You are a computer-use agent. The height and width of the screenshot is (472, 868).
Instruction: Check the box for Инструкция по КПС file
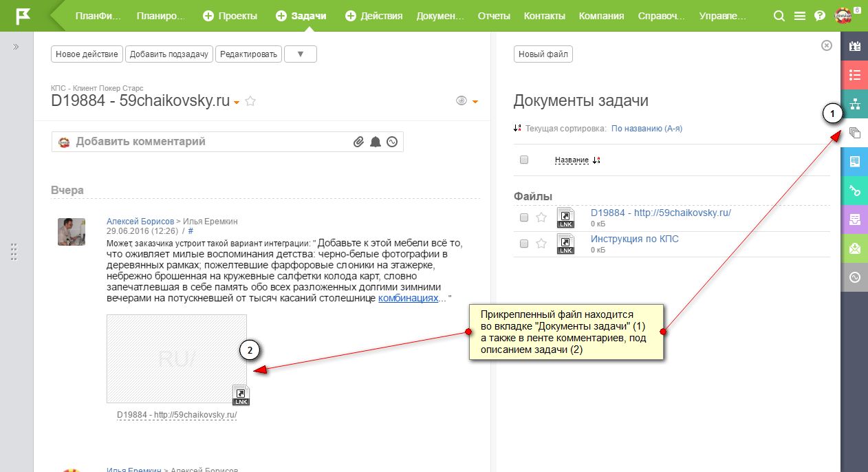point(524,244)
